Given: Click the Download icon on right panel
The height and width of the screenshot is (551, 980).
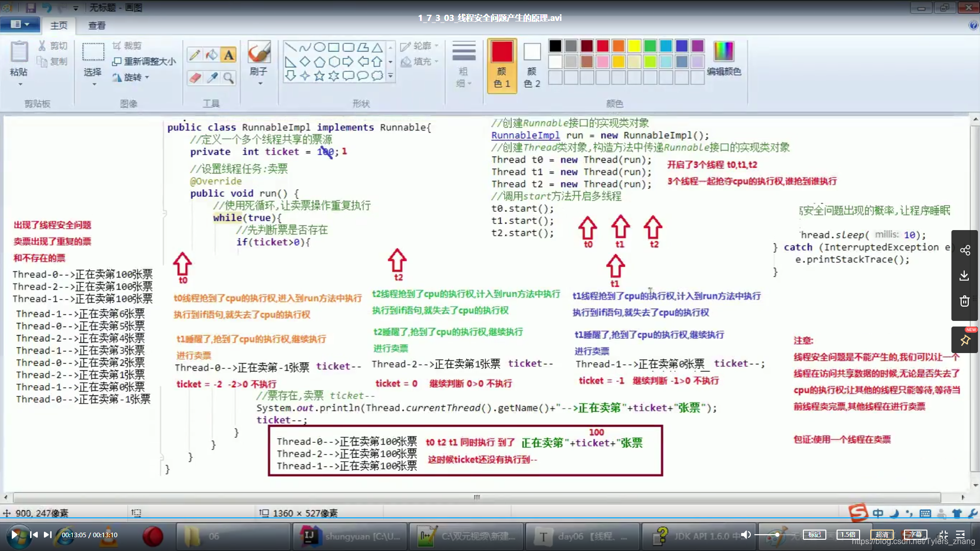Looking at the screenshot, I should [x=964, y=276].
